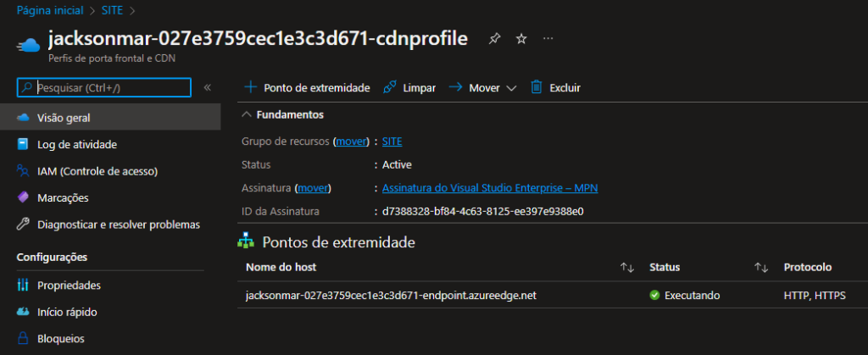The width and height of the screenshot is (868, 355).
Task: Add endpoint via Ponto de extremidade button
Action: click(x=307, y=88)
